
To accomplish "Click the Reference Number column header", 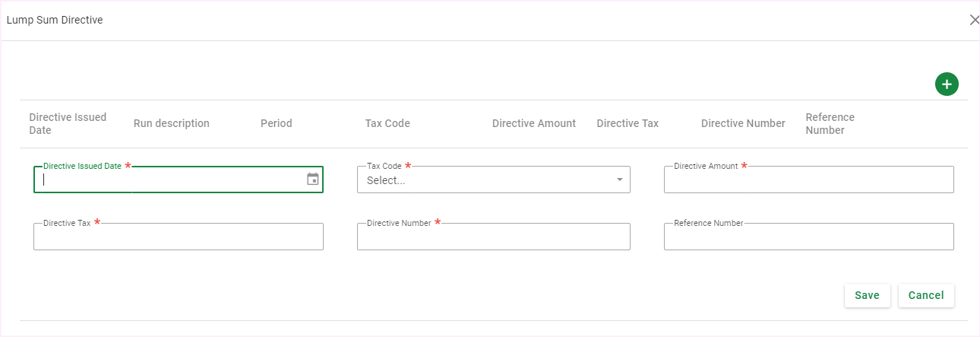I will pyautogui.click(x=830, y=123).
